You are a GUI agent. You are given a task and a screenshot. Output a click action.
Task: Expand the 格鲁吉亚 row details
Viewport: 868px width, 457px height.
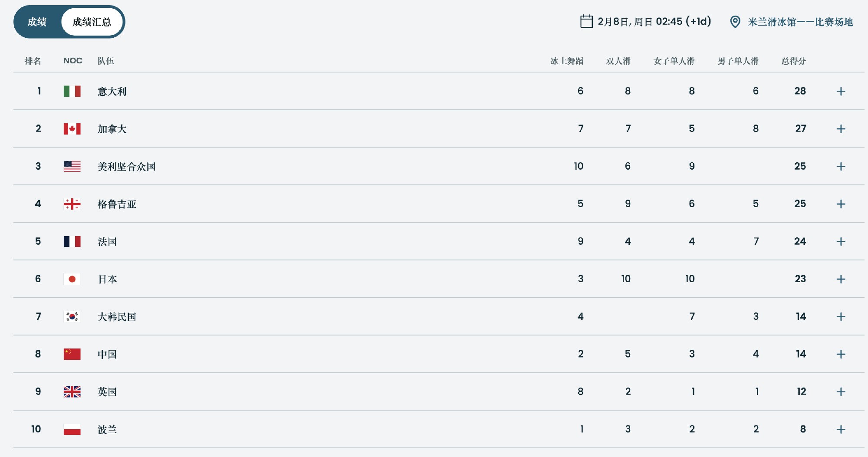841,204
